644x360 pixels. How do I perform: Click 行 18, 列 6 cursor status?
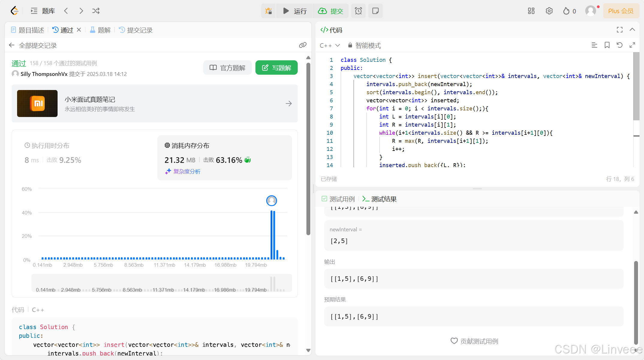click(620, 179)
